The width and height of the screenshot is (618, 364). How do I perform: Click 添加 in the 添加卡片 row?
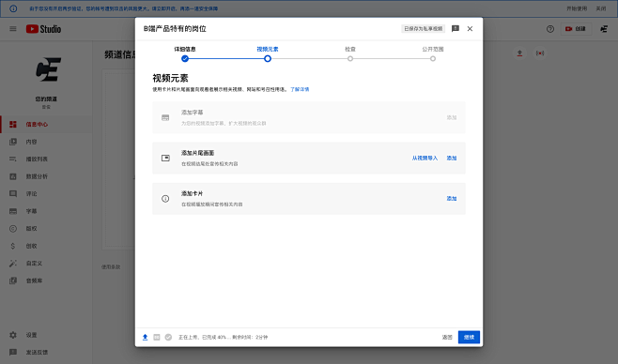(x=452, y=199)
